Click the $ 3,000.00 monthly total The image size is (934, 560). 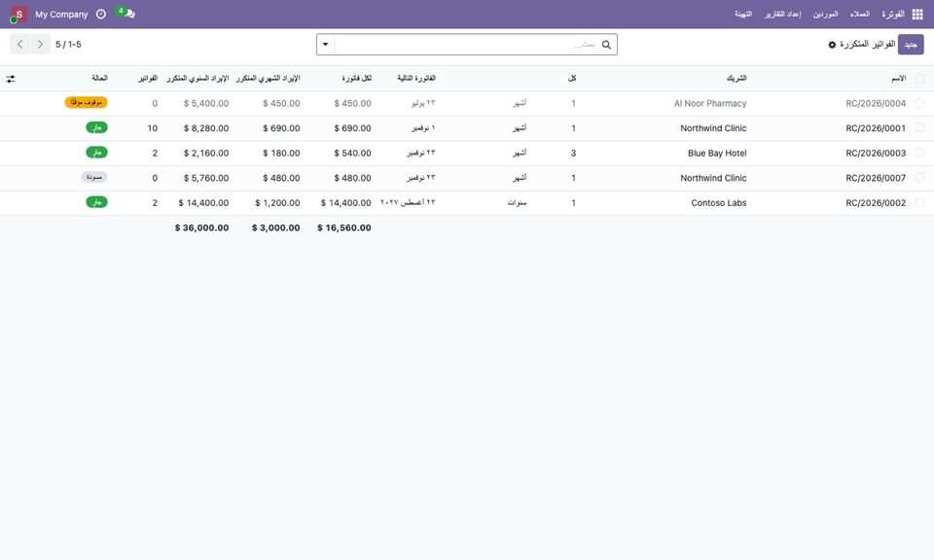[x=275, y=227]
